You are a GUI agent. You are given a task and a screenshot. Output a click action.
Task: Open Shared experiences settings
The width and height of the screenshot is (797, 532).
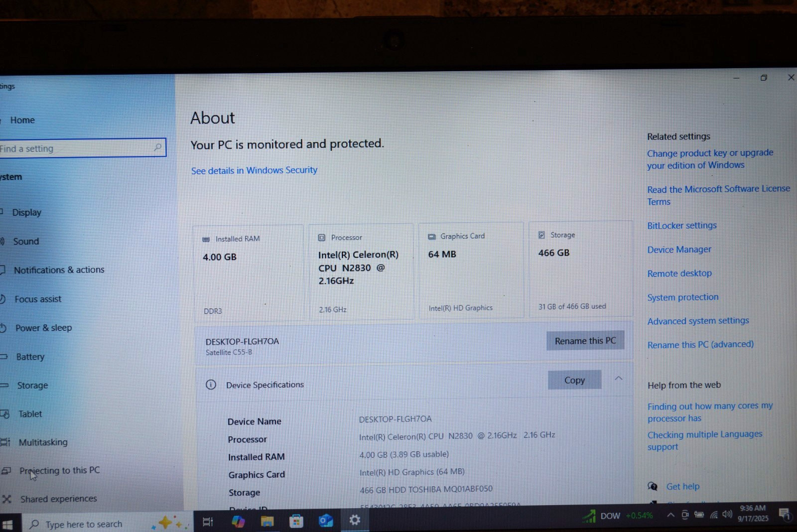pos(58,499)
